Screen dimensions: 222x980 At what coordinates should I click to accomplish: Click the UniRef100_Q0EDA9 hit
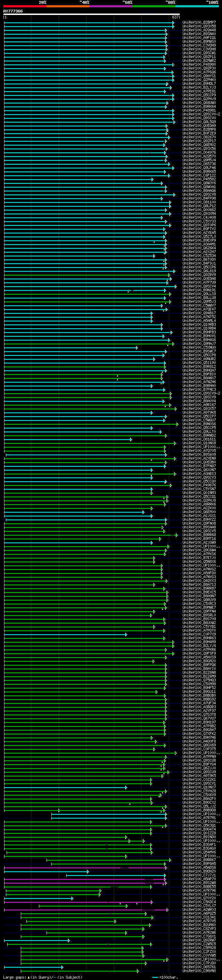point(199,125)
